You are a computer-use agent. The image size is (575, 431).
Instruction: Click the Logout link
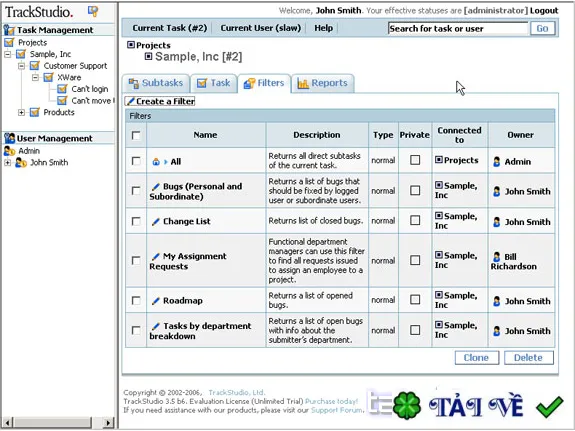coord(544,11)
